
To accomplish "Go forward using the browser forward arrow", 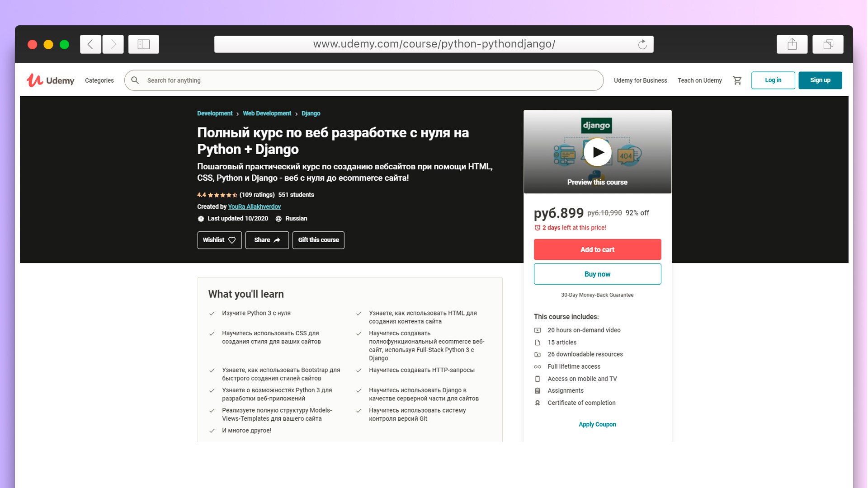I will click(113, 44).
